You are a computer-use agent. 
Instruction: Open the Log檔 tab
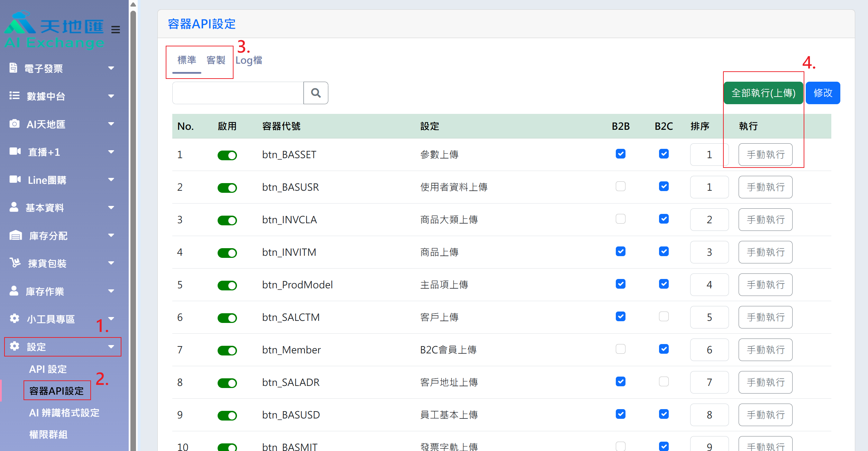coord(248,60)
